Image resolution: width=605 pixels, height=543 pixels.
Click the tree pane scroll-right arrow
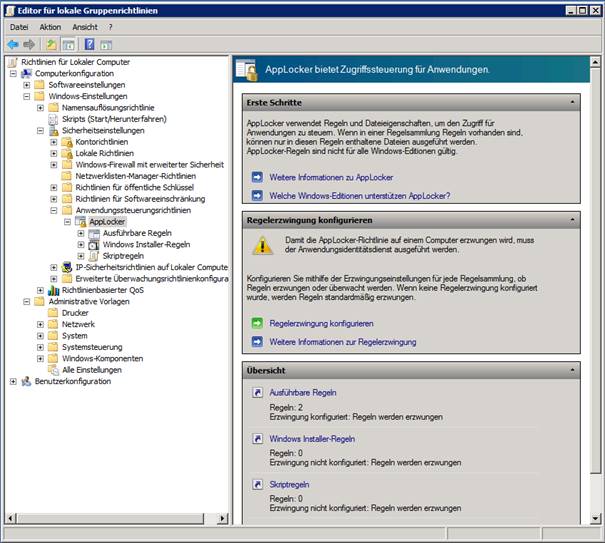pyautogui.click(x=222, y=518)
